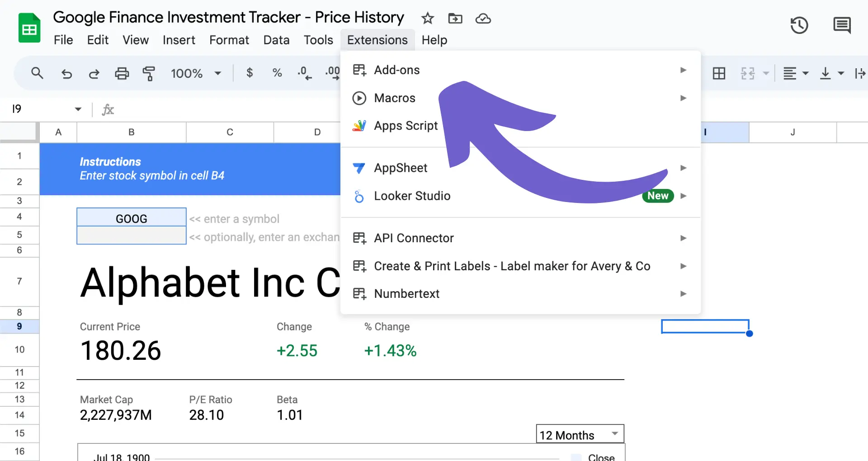Open the Format menu

click(x=229, y=40)
